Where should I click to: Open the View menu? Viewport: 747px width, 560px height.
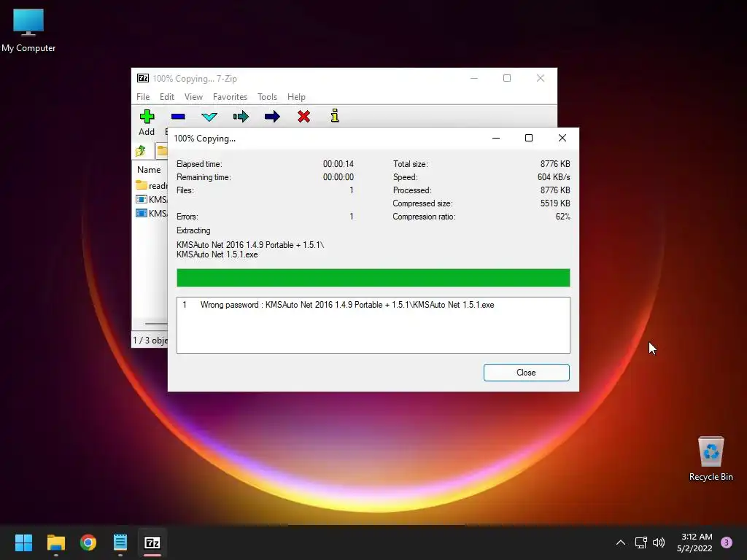(193, 97)
